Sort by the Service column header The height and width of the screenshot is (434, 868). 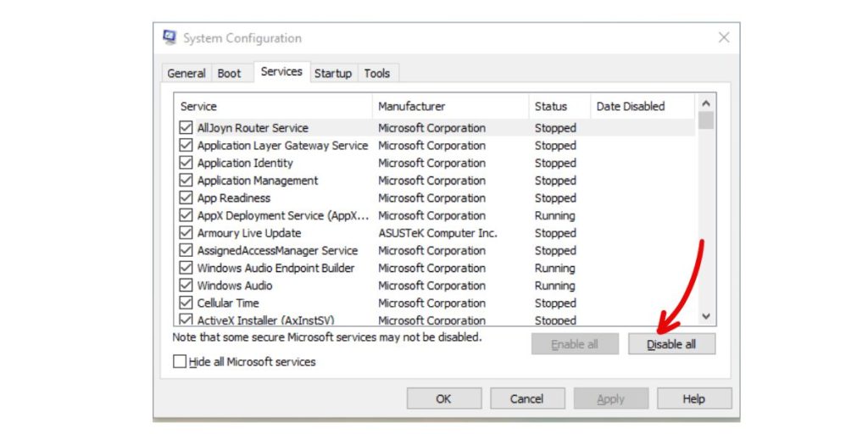(274, 106)
